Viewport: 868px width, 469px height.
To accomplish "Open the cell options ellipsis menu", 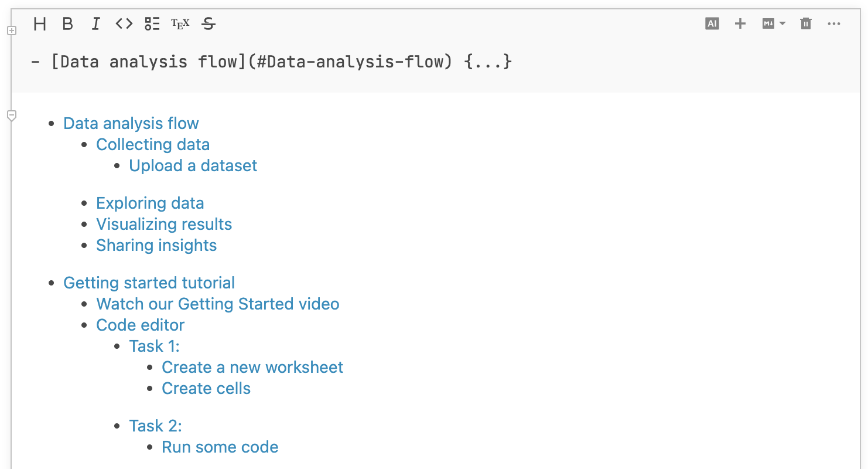I will (x=834, y=23).
